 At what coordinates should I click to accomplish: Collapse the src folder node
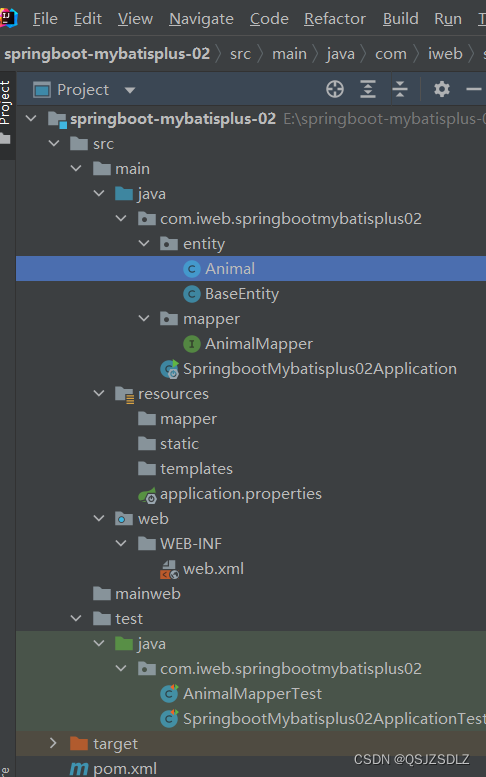(54, 144)
